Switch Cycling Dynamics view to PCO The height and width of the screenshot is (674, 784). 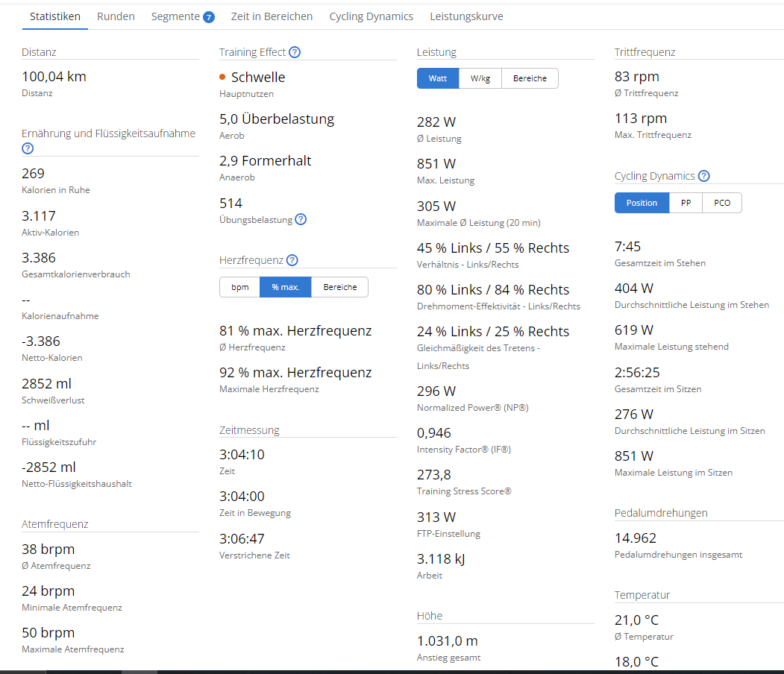[722, 203]
